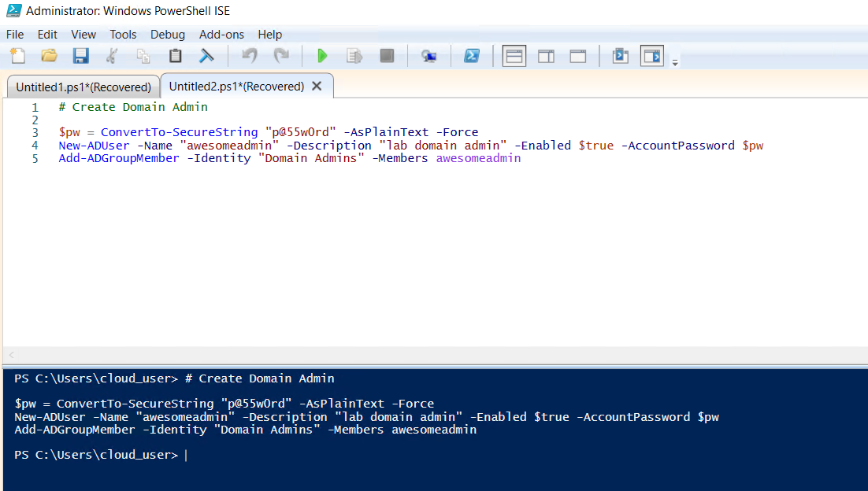Image resolution: width=868 pixels, height=491 pixels.
Task: Click the Paste clipboard icon
Action: tap(175, 56)
